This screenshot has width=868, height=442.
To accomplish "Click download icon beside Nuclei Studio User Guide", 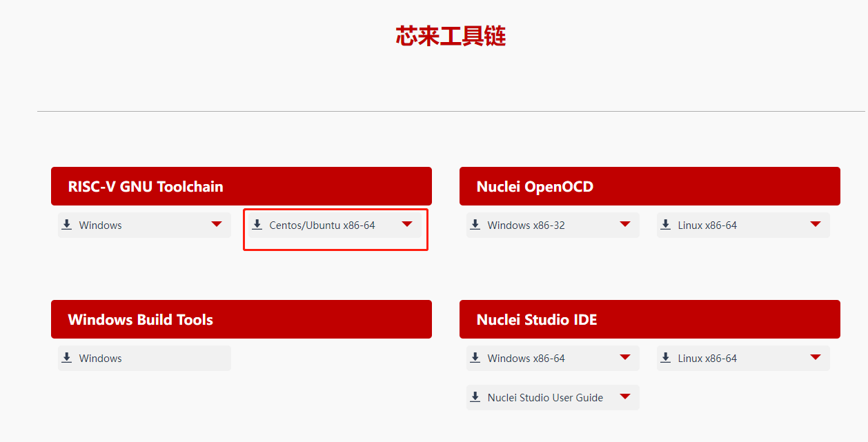I will pos(475,397).
